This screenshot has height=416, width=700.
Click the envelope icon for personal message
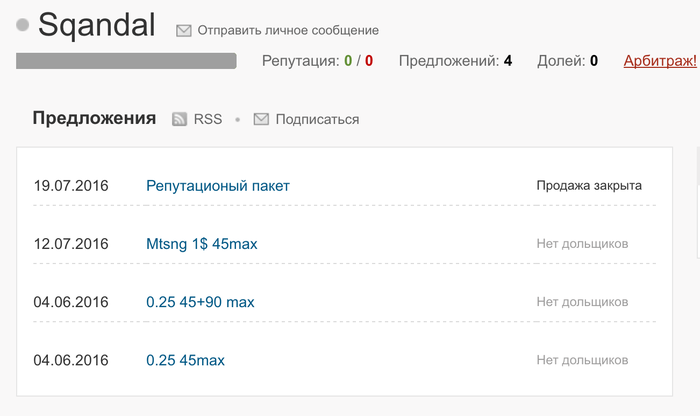[x=184, y=31]
